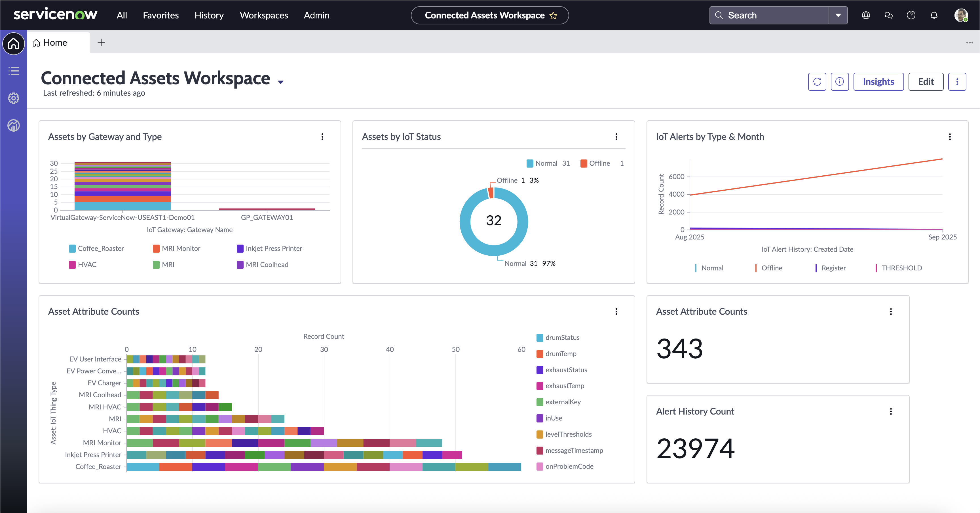
Task: Toggle THRESHOLD line in alerts legend
Action: pyautogui.click(x=898, y=268)
